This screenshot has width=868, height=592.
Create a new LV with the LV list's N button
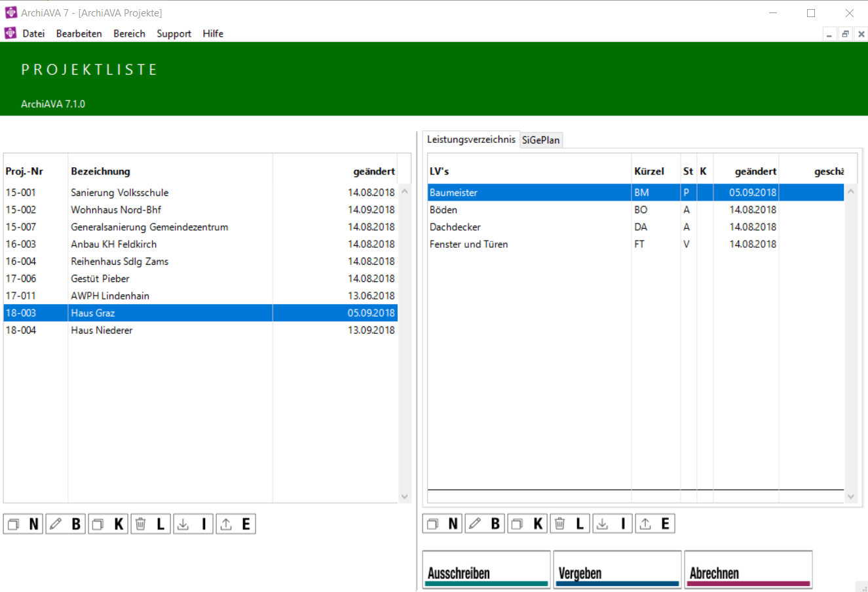[x=442, y=523]
